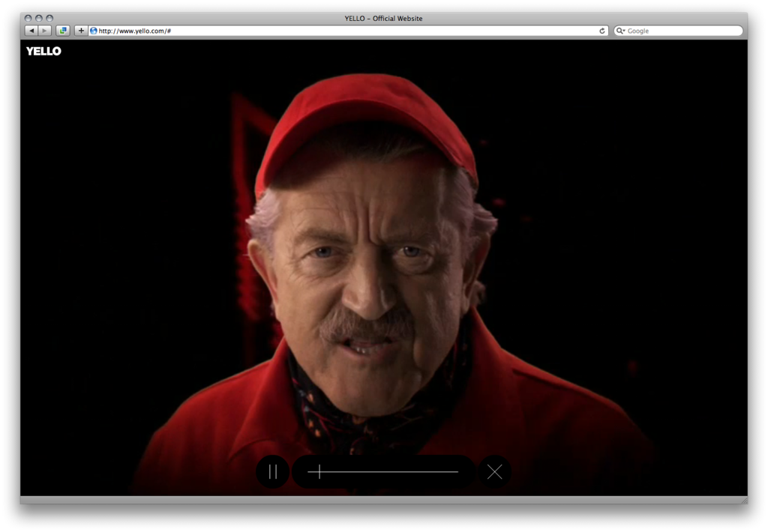Close the video player with the X button
The width and height of the screenshot is (768, 532).
pyautogui.click(x=495, y=472)
